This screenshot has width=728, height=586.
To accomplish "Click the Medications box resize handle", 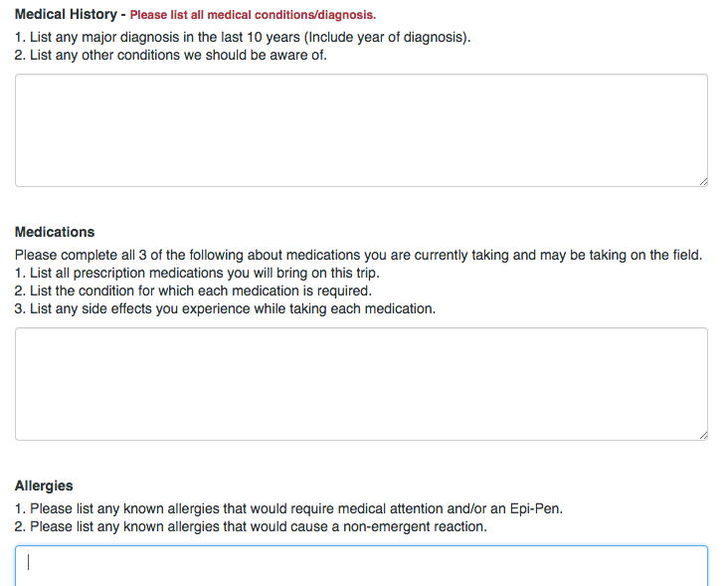I will [702, 435].
